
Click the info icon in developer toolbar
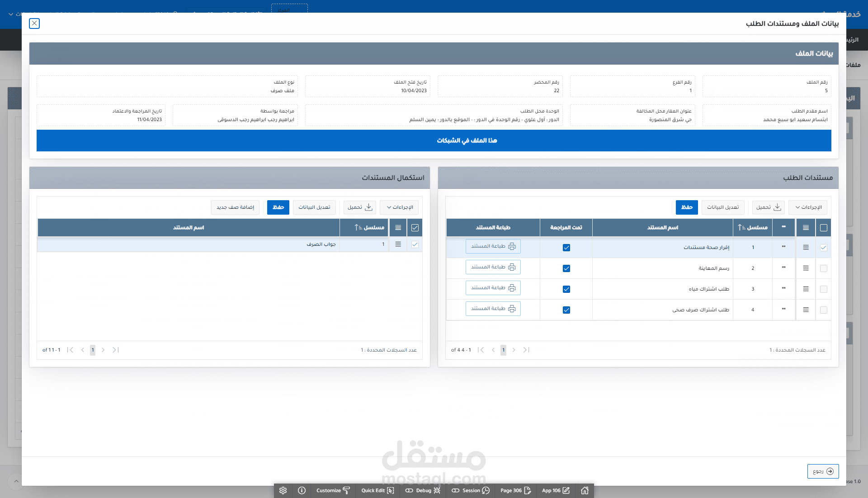(x=302, y=490)
